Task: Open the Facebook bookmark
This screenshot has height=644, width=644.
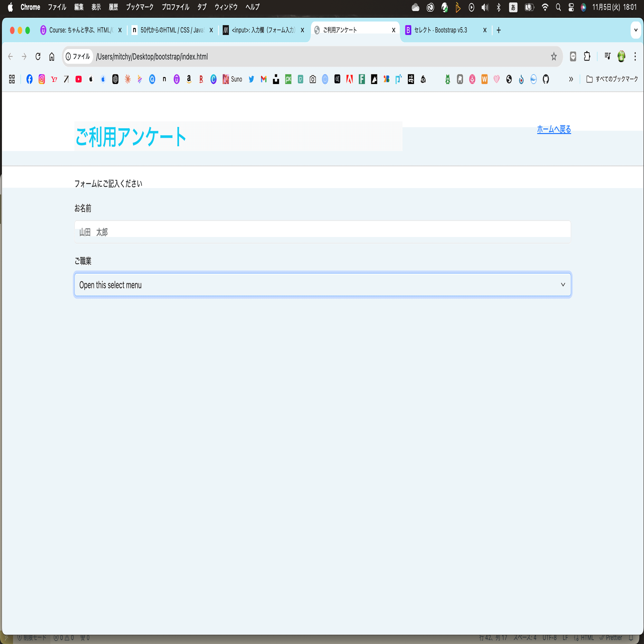Action: tap(29, 79)
